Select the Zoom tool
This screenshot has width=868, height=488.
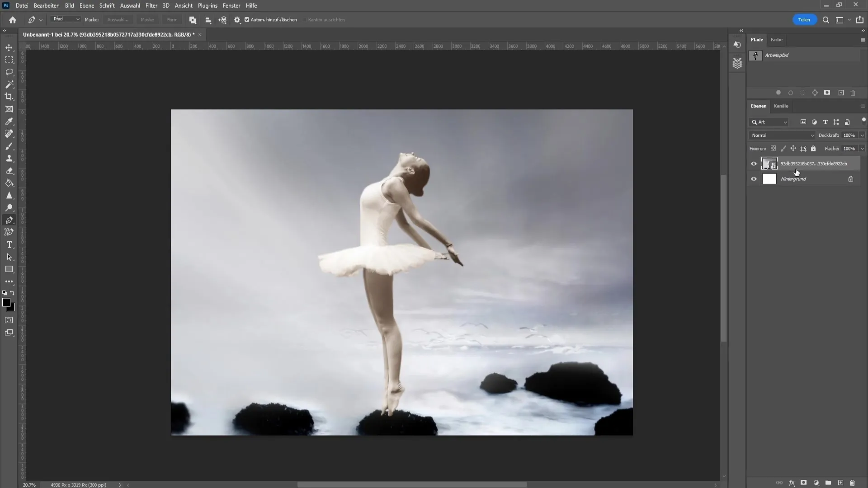[9, 208]
